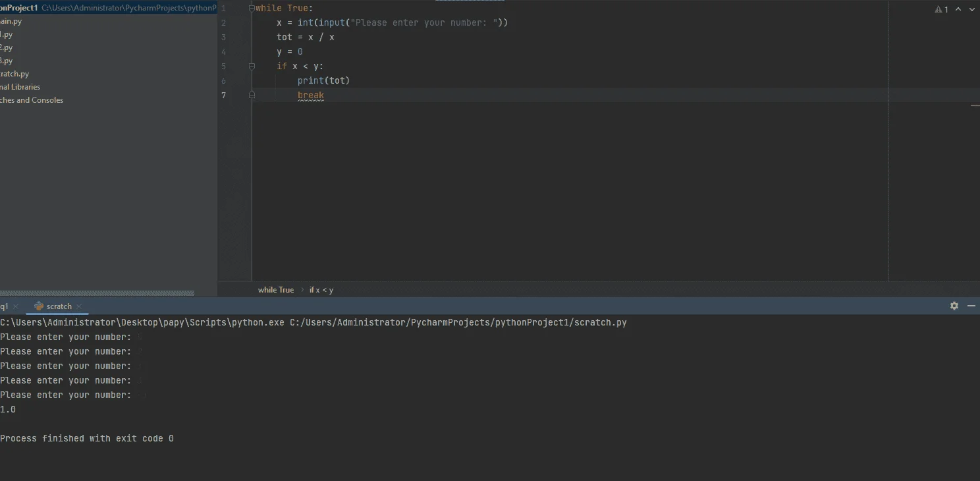
Task: Switch to the q1 run tab
Action: pos(5,306)
